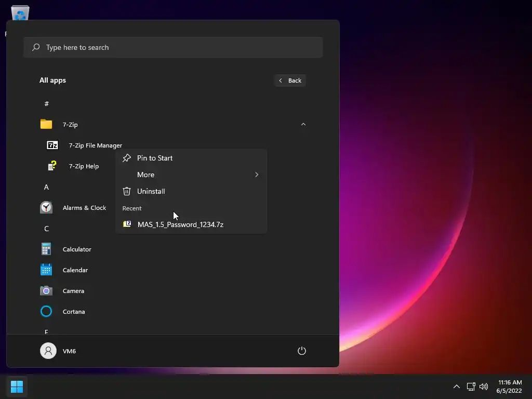
Task: Open volume speaker tray icon
Action: 484,387
